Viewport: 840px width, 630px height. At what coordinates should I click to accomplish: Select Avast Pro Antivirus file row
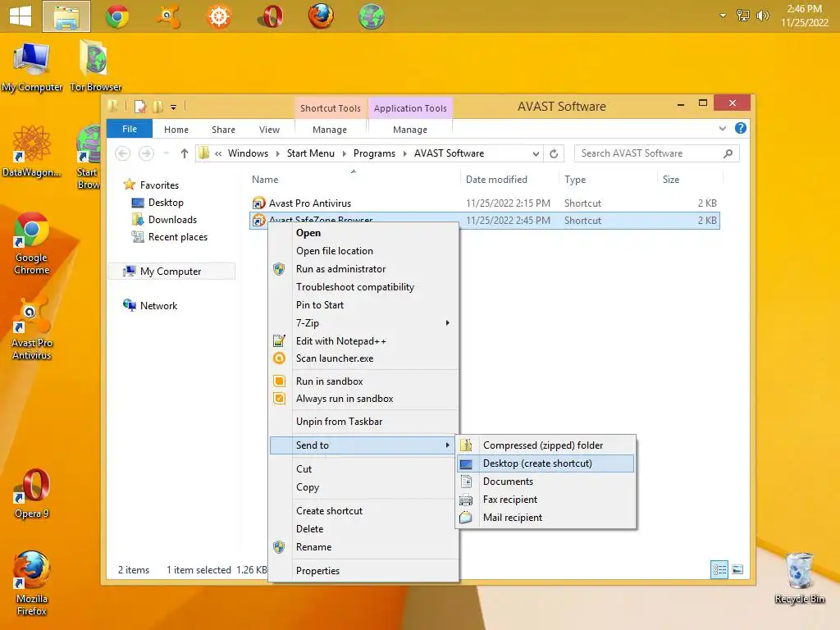coord(484,203)
